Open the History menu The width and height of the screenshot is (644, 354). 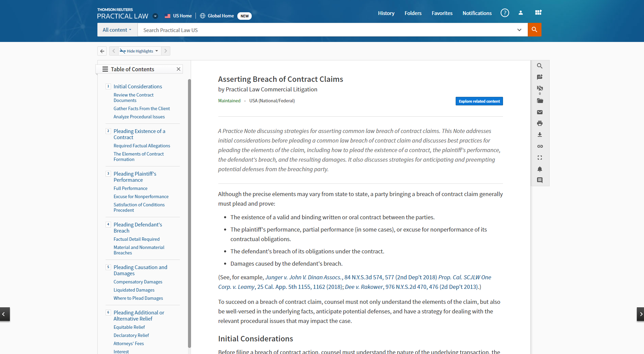[386, 13]
